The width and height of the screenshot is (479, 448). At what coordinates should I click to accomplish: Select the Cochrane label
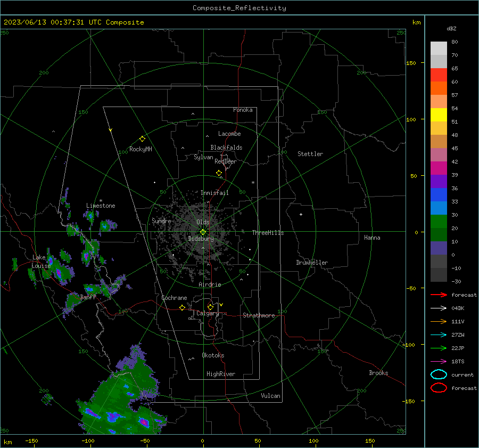coord(174,298)
